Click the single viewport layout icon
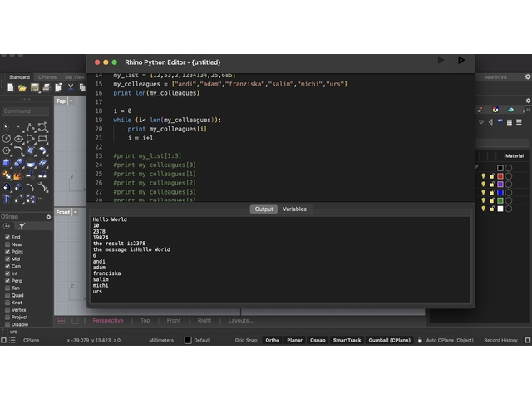This screenshot has width=532, height=399. 76,321
